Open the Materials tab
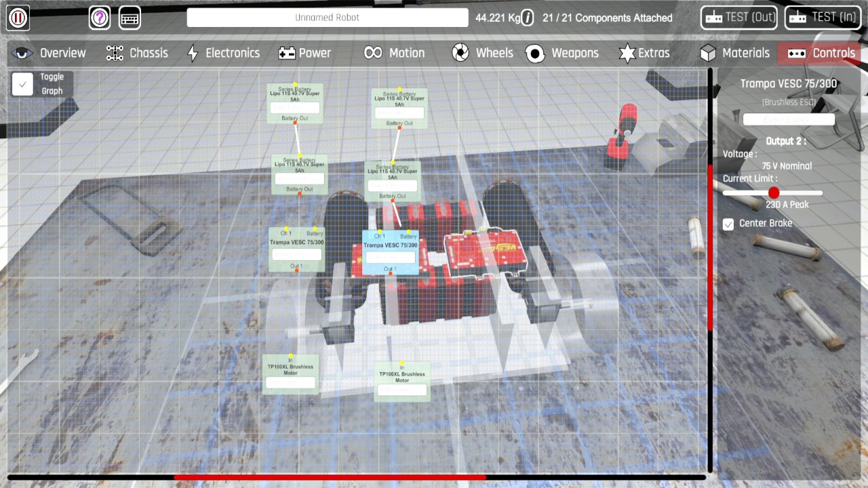Screen dimensions: 868x488 point(735,53)
